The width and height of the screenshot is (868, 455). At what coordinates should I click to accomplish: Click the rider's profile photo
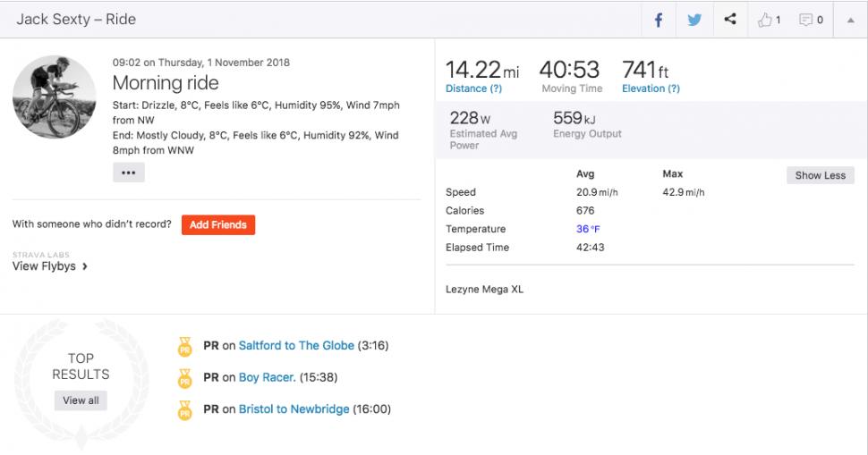[55, 97]
